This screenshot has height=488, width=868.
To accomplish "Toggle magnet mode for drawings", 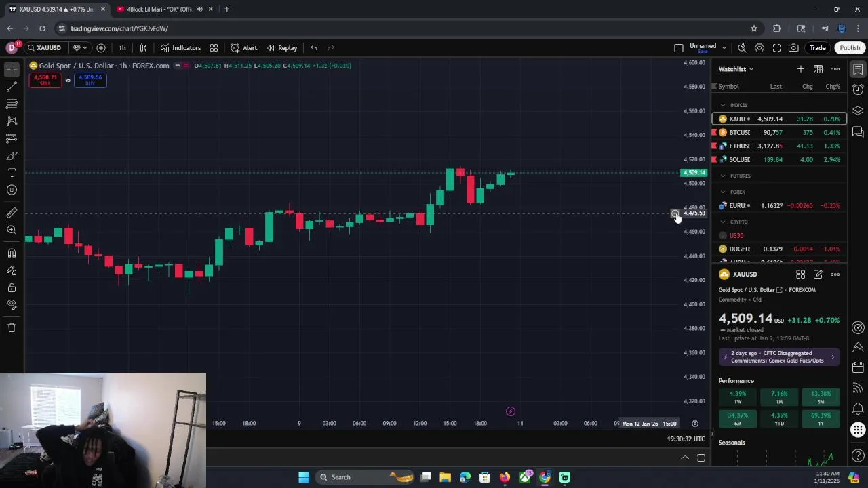I will tap(12, 253).
